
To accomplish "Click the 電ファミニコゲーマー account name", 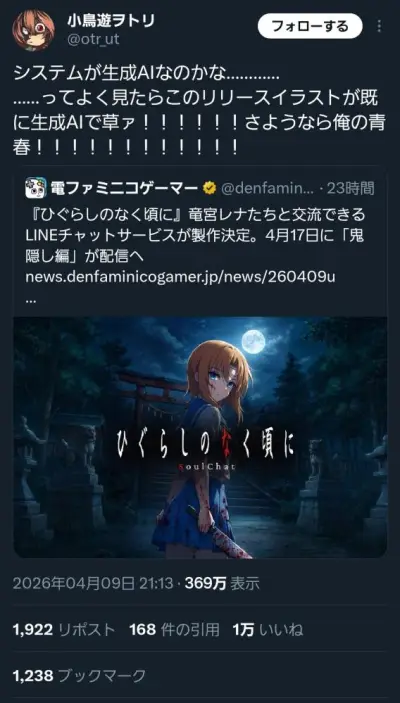I will coord(124,188).
